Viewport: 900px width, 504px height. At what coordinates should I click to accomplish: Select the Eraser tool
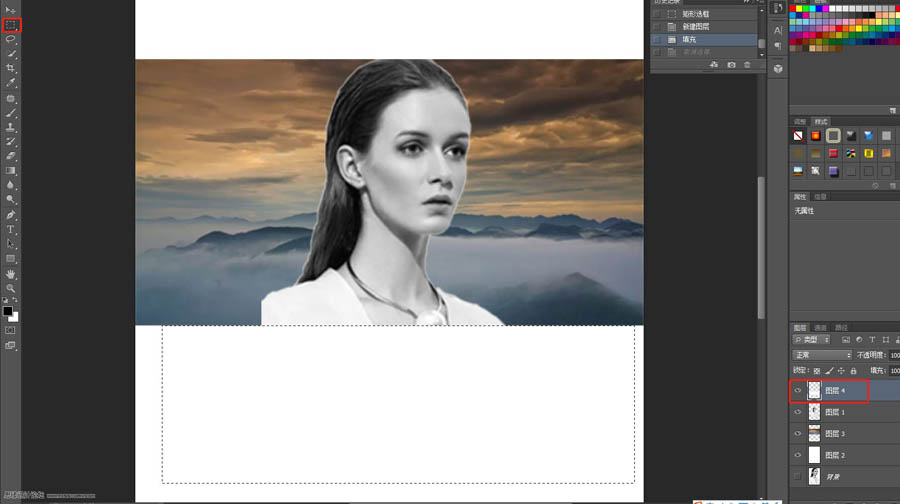[x=10, y=156]
